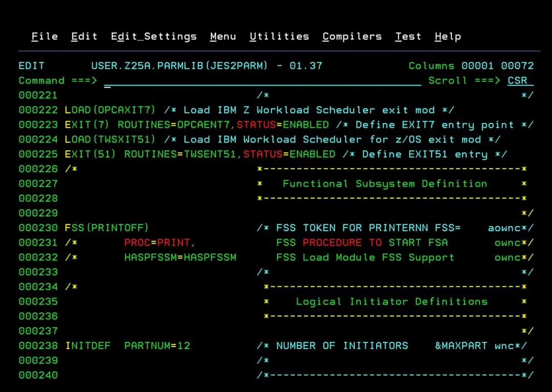Click ROUTINES=TWSENT51 text
Image resolution: width=552 pixels, height=392 pixels.
point(180,154)
